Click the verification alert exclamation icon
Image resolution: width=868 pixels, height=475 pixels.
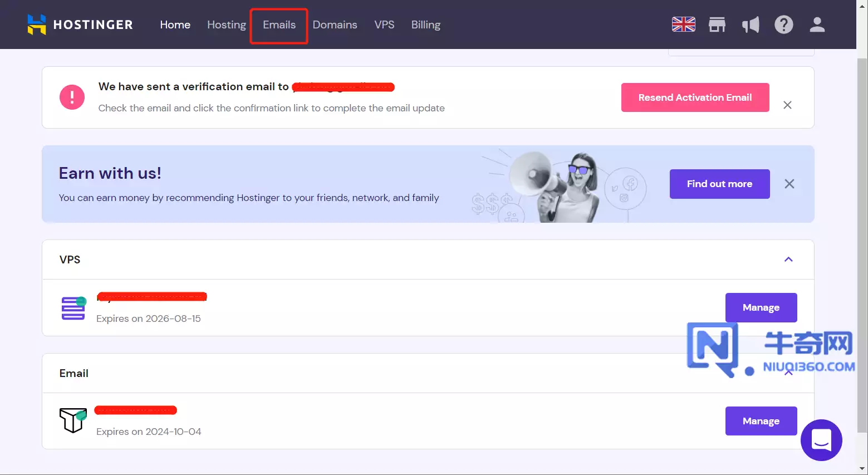(72, 97)
